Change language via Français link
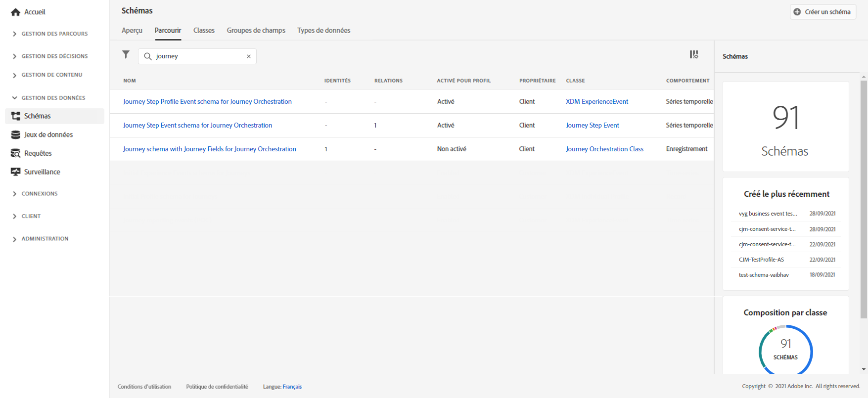Viewport: 868px width, 398px height. click(292, 387)
